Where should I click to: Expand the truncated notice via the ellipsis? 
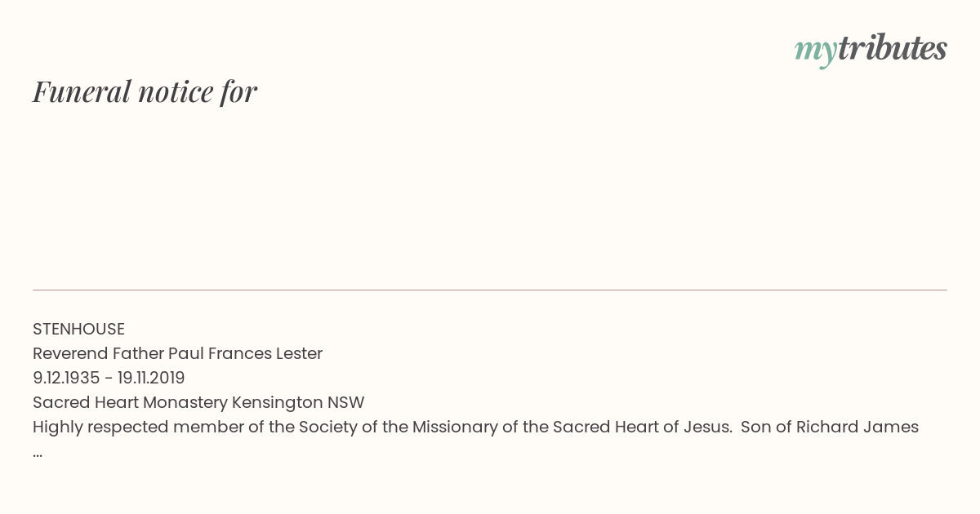point(38,454)
